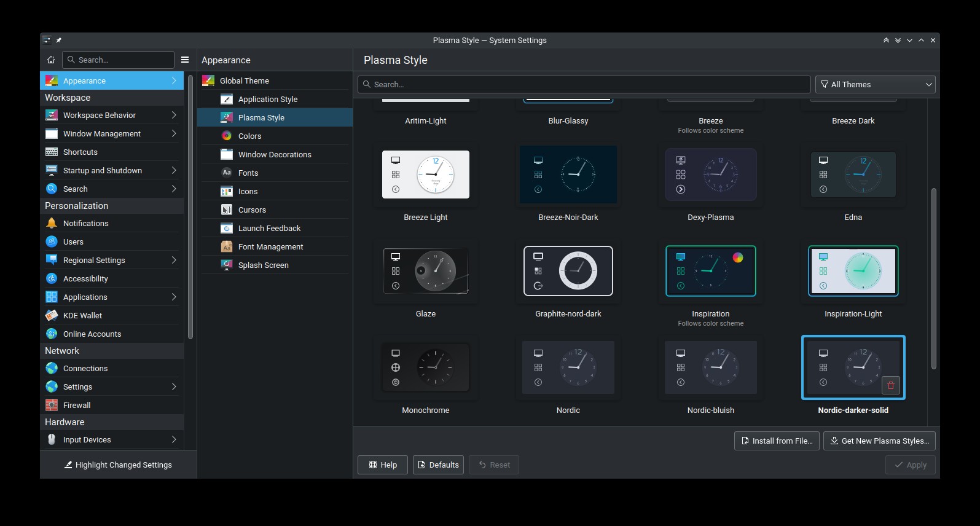Click the Defaults button
This screenshot has height=526, width=980.
(438, 465)
